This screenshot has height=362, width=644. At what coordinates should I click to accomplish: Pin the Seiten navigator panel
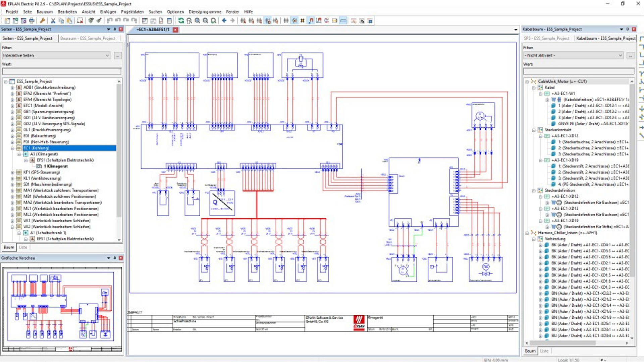[115, 29]
